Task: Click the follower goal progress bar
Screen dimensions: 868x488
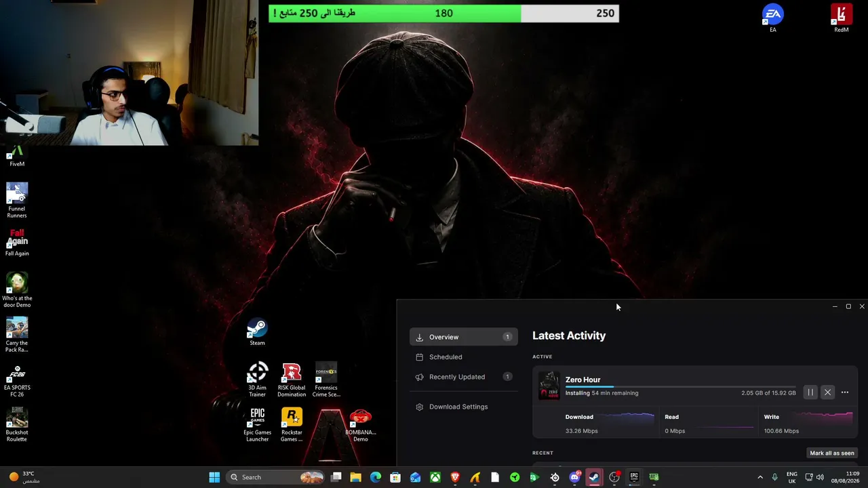Action: pos(443,14)
